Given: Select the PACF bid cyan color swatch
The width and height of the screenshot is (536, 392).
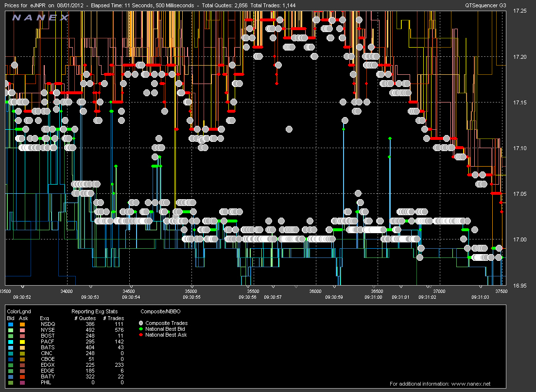Looking at the screenshot, I should tap(11, 342).
